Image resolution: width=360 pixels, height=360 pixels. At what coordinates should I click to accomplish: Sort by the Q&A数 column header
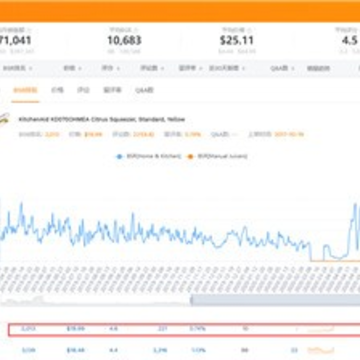click(x=282, y=68)
